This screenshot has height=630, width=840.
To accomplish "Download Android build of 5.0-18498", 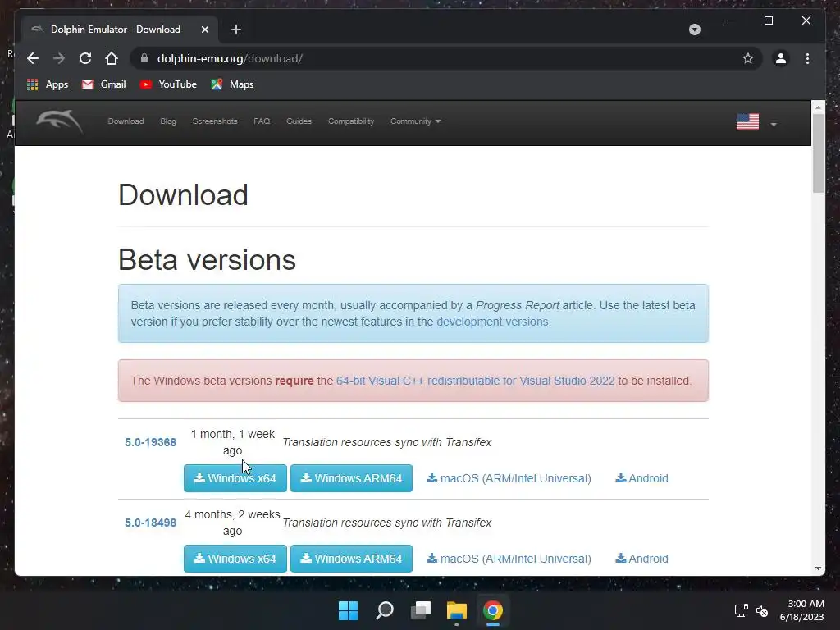I will [641, 558].
